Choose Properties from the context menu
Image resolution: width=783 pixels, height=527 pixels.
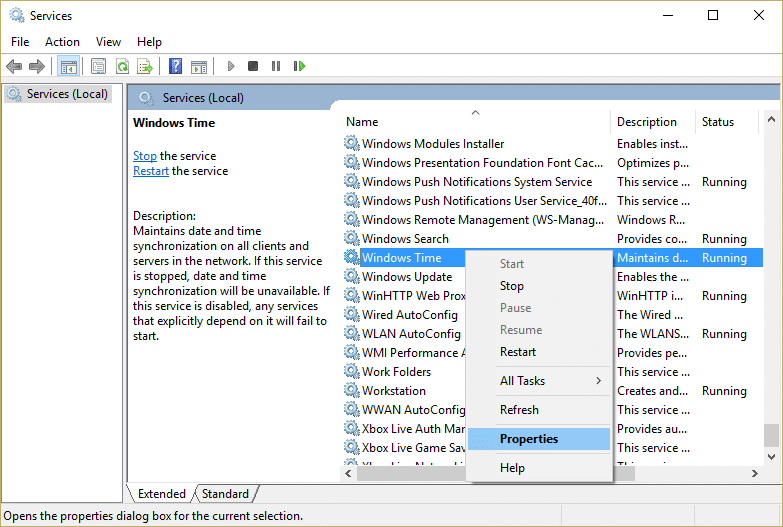pos(529,439)
